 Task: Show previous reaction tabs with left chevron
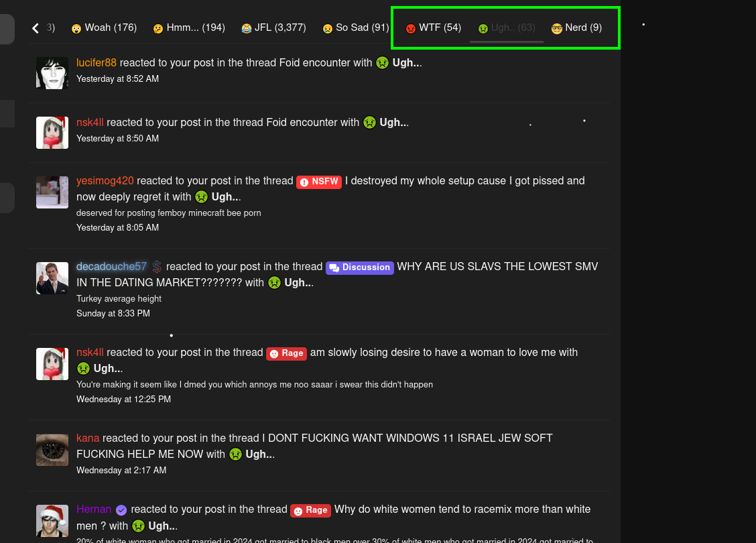pos(36,28)
